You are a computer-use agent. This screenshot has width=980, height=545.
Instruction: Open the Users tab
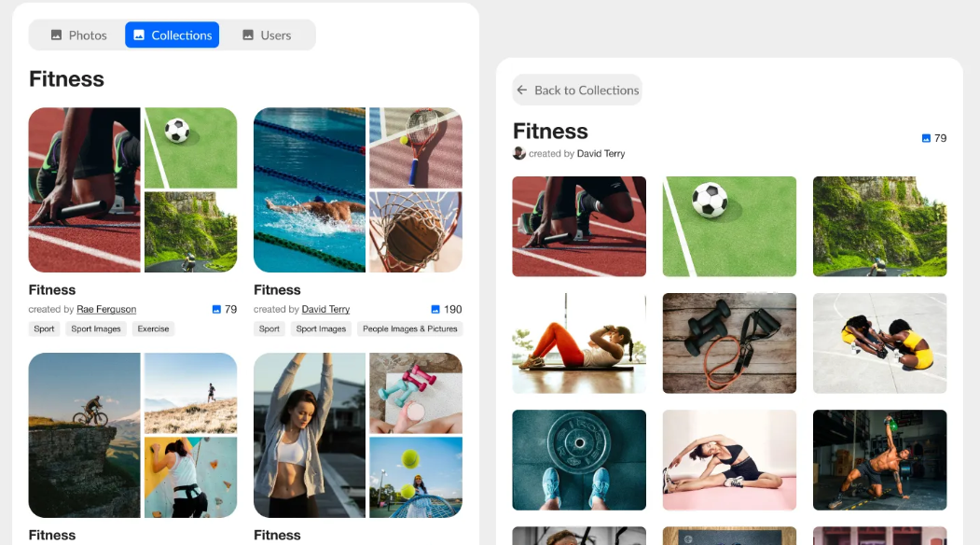pyautogui.click(x=267, y=35)
